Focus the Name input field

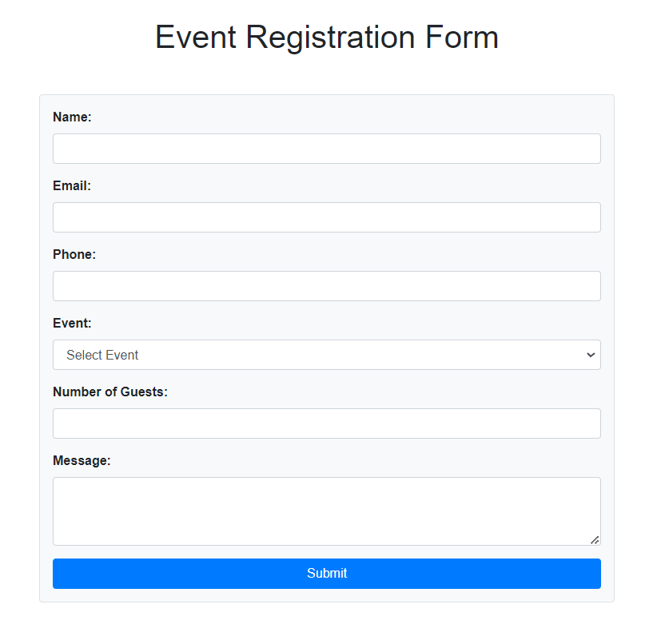327,149
